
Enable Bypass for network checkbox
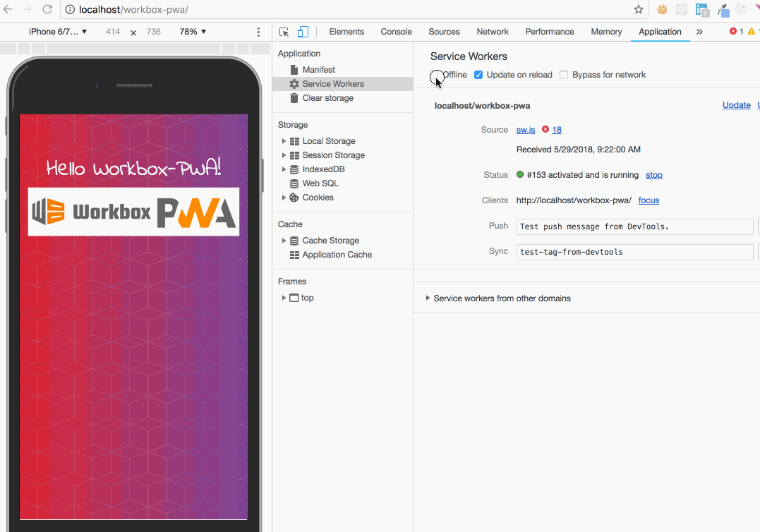[x=564, y=75]
